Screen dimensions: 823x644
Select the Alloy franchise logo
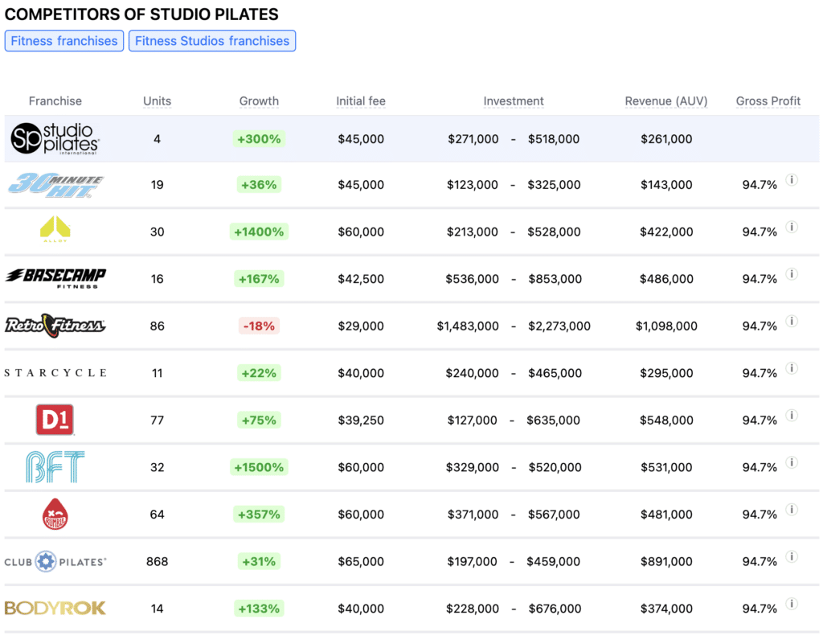coord(55,229)
